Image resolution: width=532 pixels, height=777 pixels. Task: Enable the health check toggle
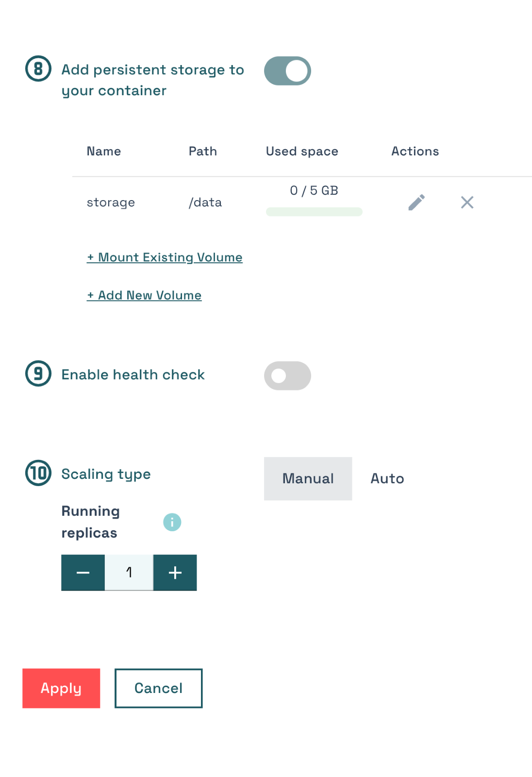coord(287,375)
